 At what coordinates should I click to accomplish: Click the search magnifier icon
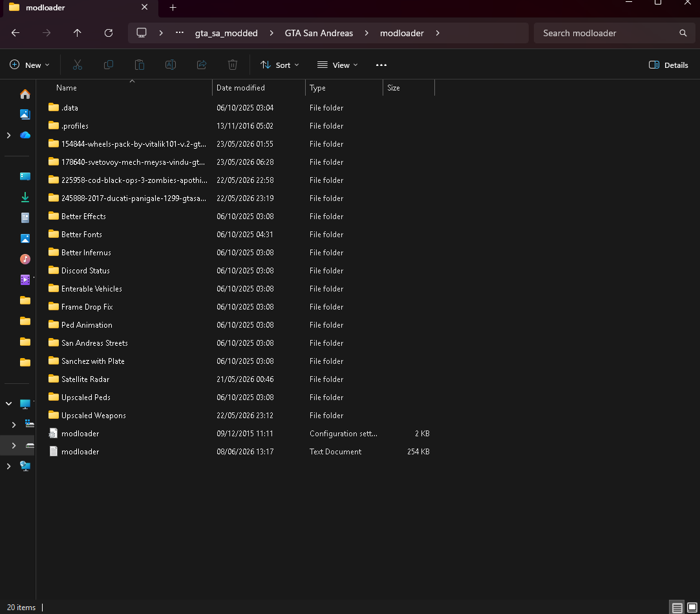(683, 33)
